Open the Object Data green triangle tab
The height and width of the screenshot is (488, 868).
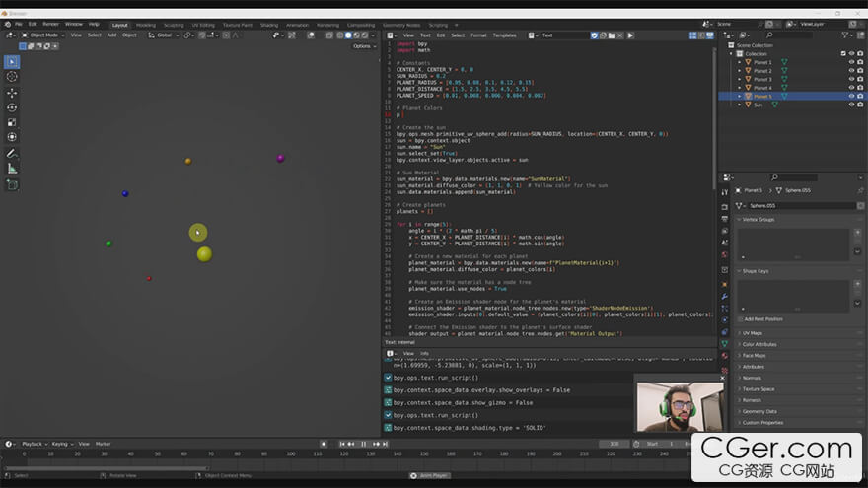tap(725, 344)
